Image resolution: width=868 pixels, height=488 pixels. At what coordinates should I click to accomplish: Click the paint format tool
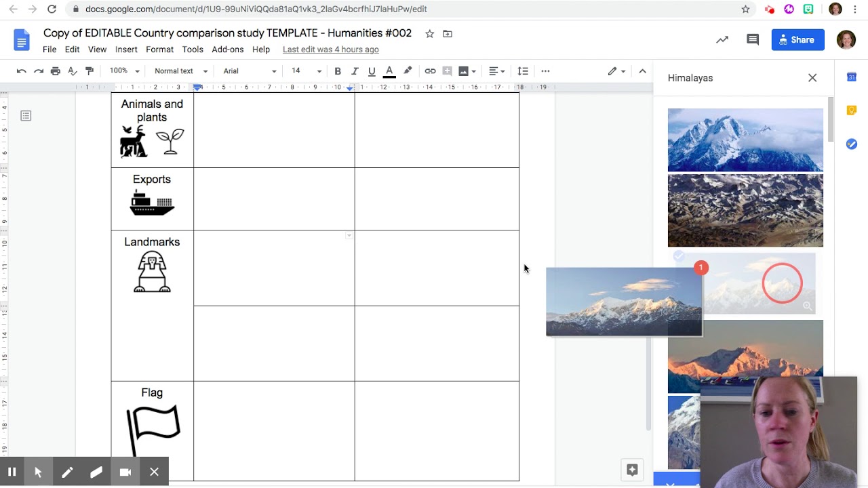89,71
